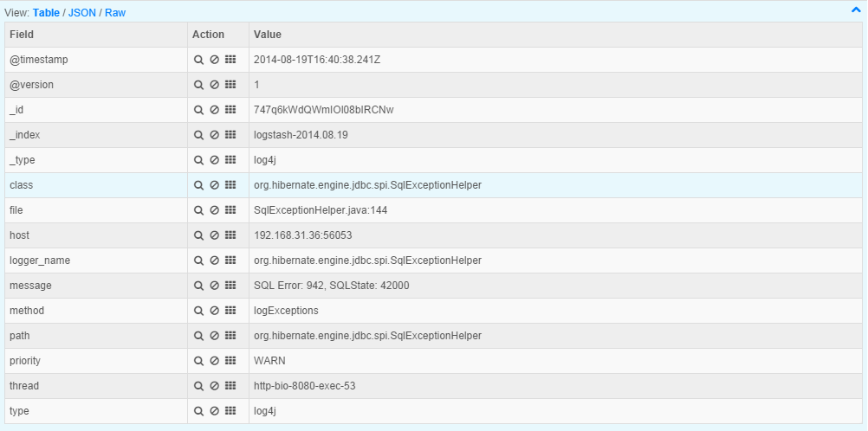The width and height of the screenshot is (868, 431).
Task: Click the grid icon in the type row
Action: point(230,411)
